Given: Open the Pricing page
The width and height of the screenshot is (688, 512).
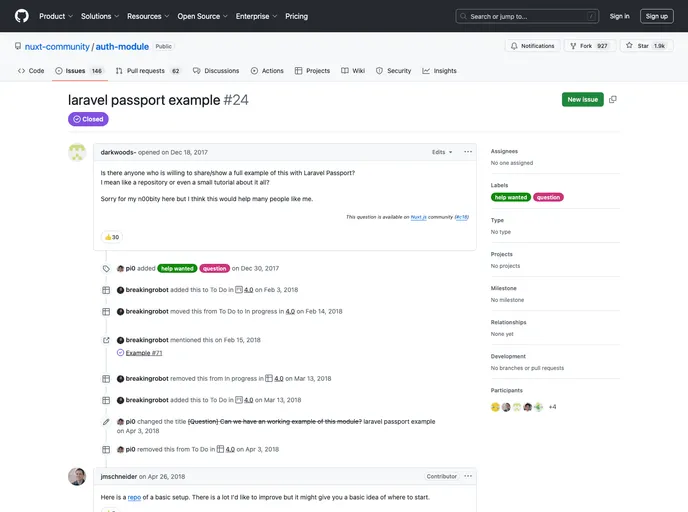Looking at the screenshot, I should click(x=297, y=16).
